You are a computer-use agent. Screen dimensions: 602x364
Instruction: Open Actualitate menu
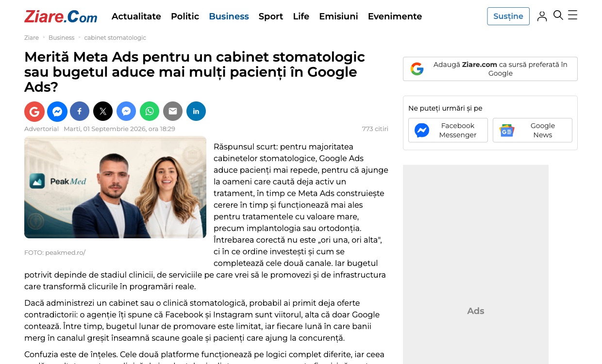(136, 17)
